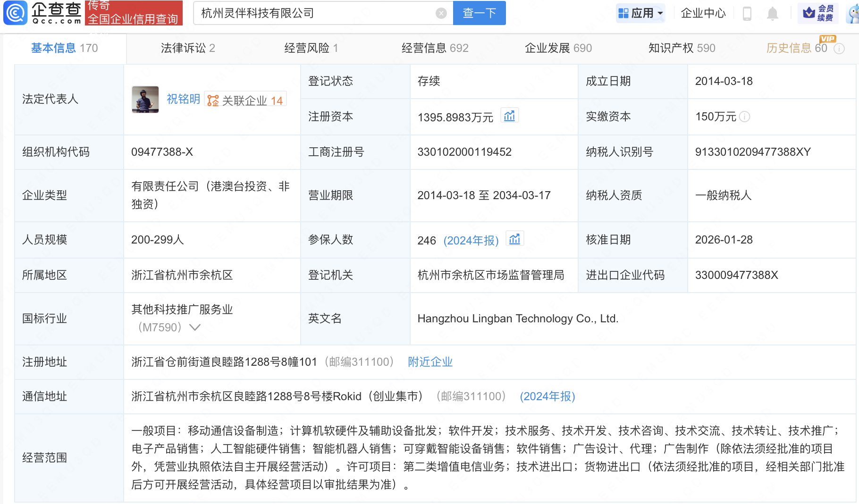Click 关联企业 14 badge
The height and width of the screenshot is (504, 859).
point(245,100)
